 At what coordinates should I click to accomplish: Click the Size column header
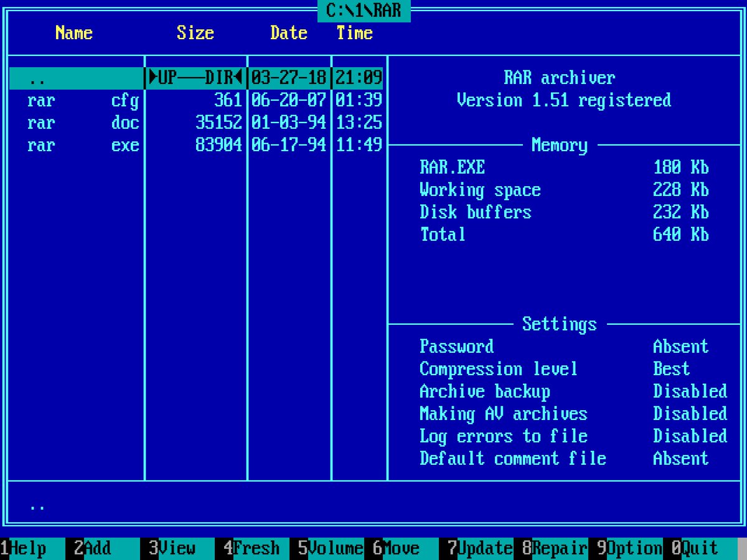[195, 33]
